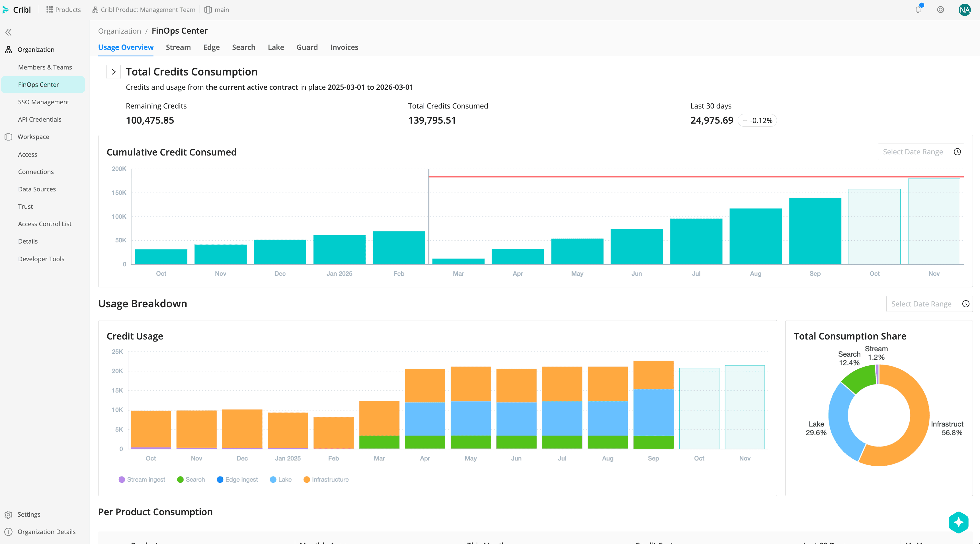Image resolution: width=980 pixels, height=544 pixels.
Task: Click the Cribl logo icon
Action: click(6, 9)
